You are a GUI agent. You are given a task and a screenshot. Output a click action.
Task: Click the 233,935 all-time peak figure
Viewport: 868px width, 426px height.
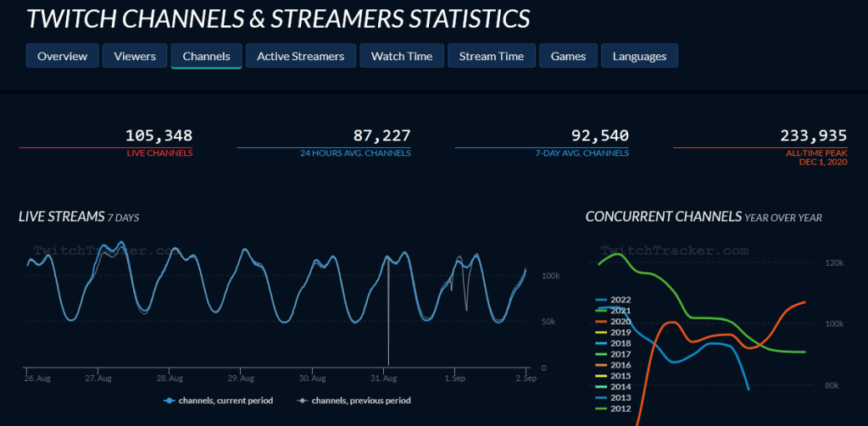click(x=813, y=136)
